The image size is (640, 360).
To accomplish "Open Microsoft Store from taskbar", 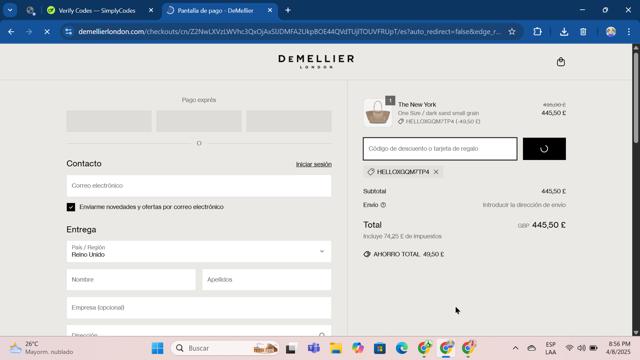I will [x=380, y=348].
